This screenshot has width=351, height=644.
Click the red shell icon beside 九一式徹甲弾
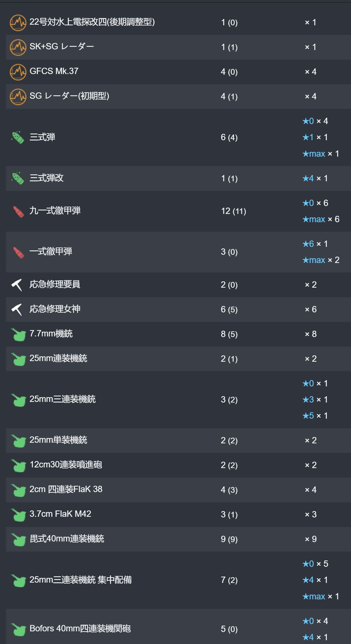18,211
